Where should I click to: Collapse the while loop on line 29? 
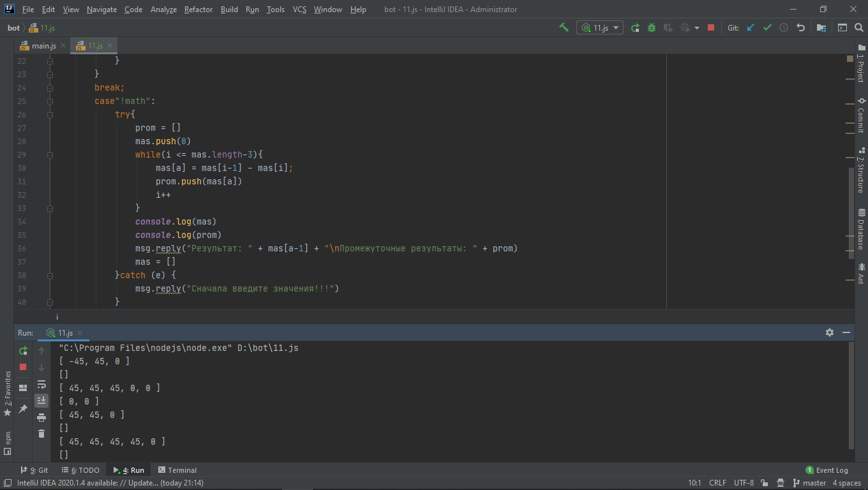click(50, 154)
